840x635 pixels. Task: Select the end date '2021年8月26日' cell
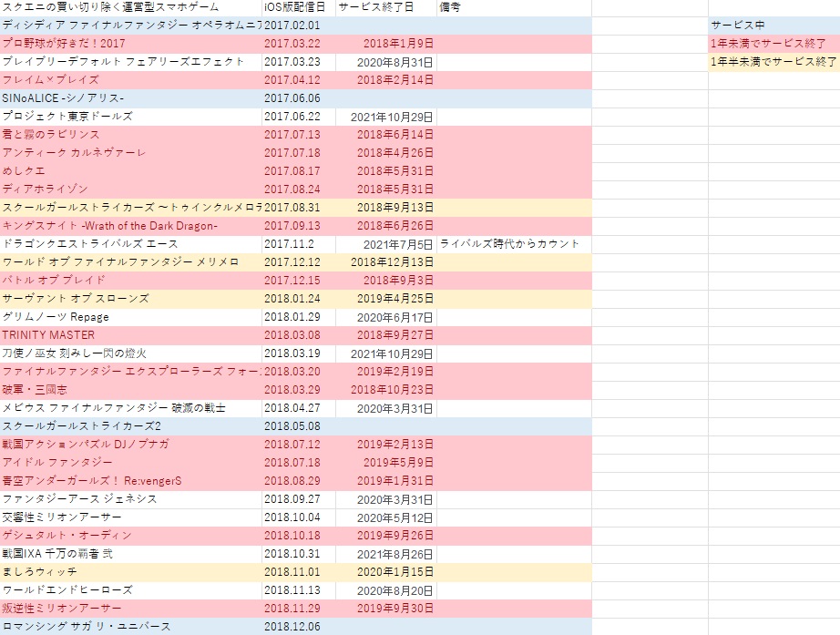coord(386,554)
